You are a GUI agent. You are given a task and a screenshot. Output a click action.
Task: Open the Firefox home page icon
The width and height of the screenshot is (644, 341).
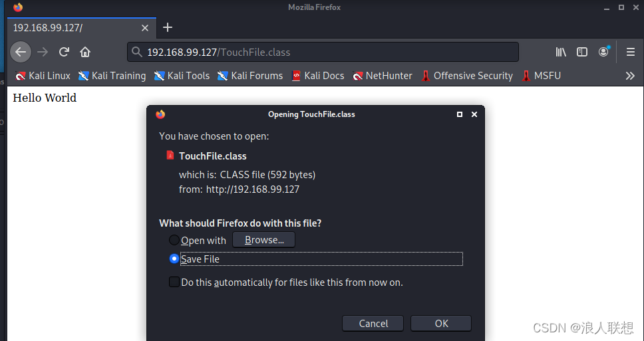point(85,52)
